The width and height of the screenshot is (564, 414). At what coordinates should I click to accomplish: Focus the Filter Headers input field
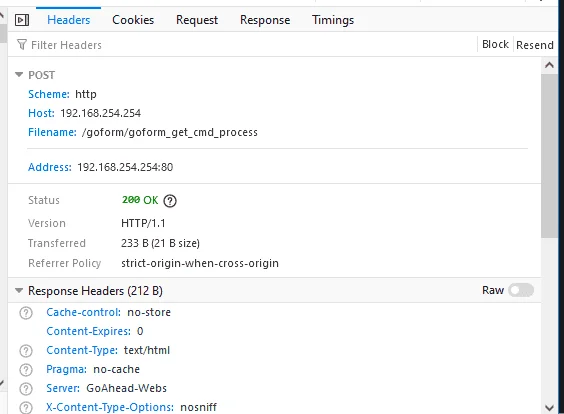click(x=245, y=45)
